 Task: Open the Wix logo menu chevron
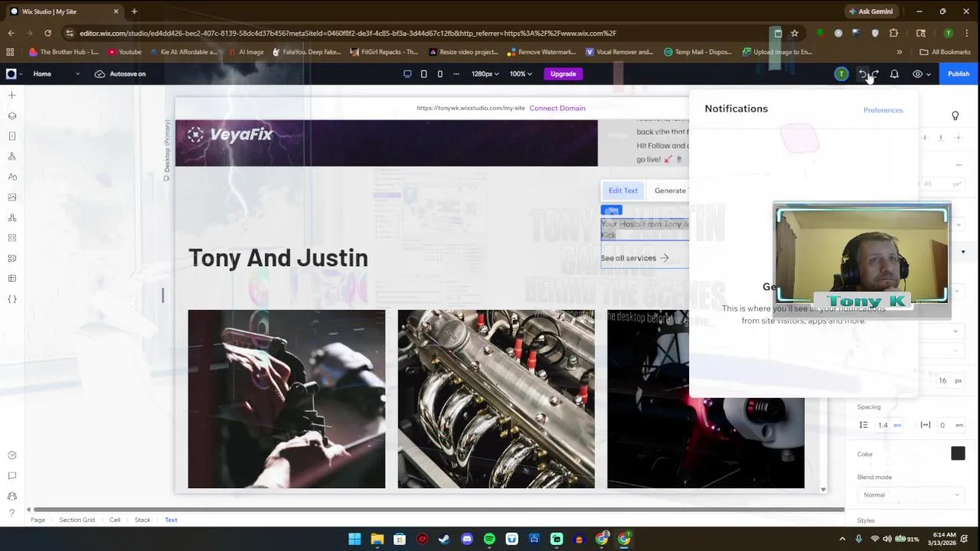point(21,73)
